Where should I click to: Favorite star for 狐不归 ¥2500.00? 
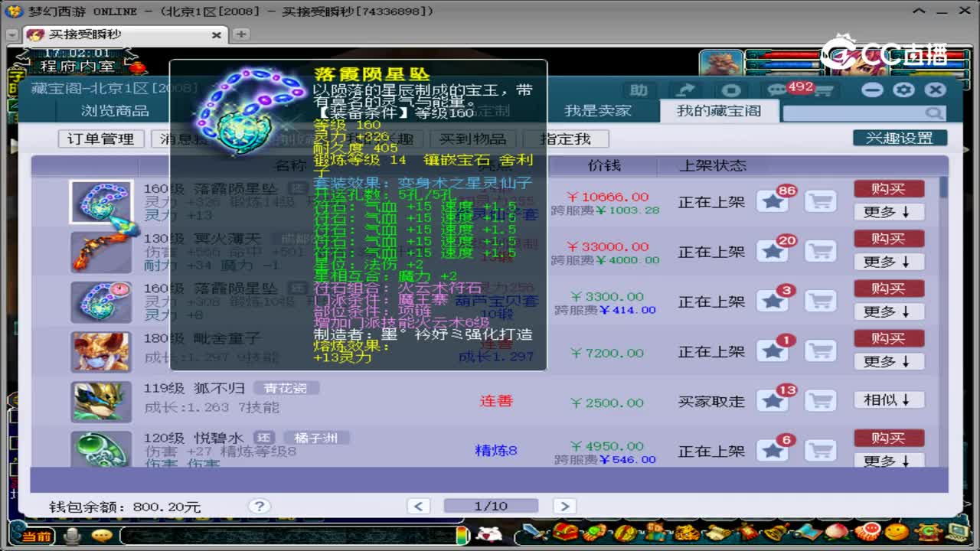(x=773, y=400)
